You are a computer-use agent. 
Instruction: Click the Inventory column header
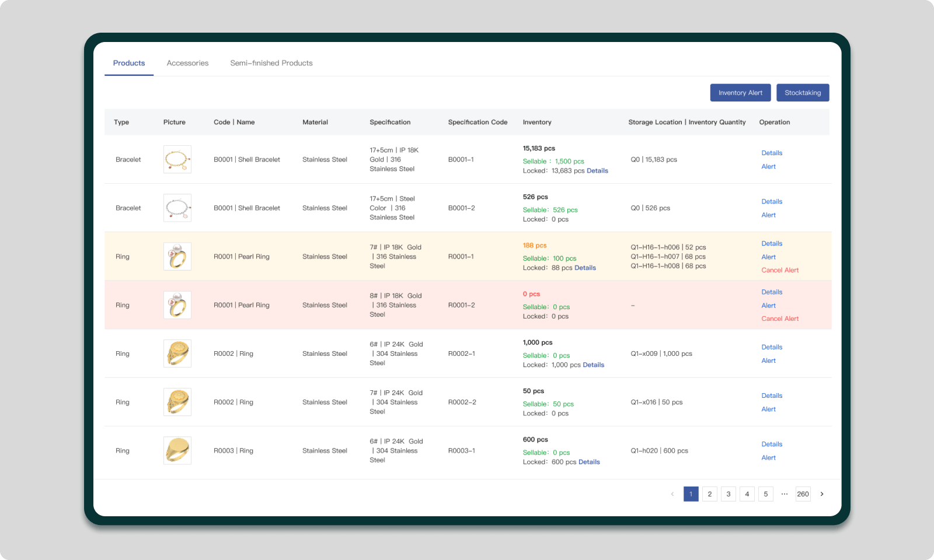537,122
